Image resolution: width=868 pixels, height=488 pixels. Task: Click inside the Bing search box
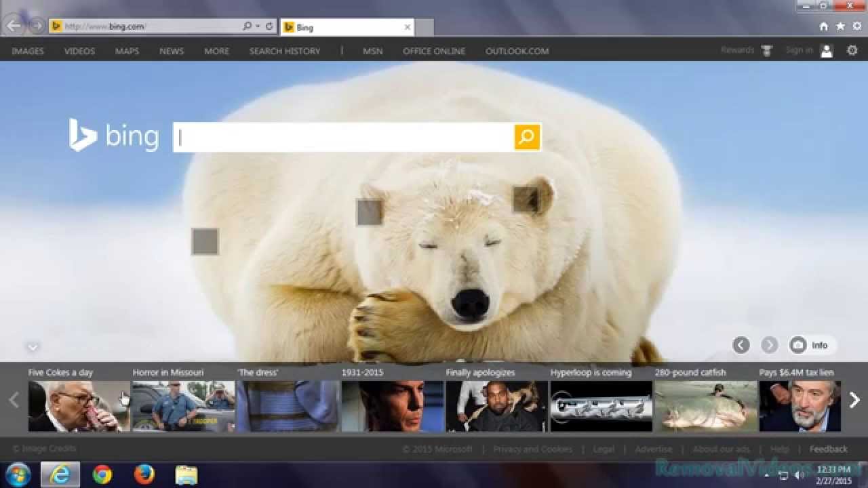(x=343, y=137)
